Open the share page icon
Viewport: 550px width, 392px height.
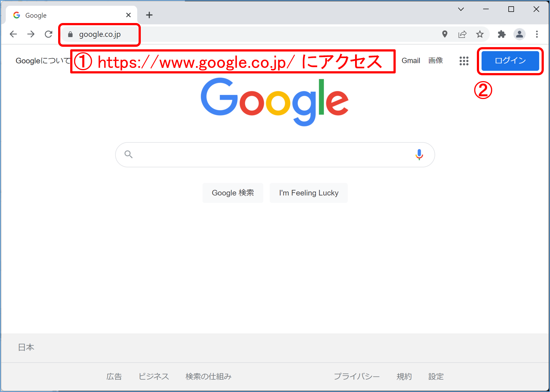click(462, 34)
